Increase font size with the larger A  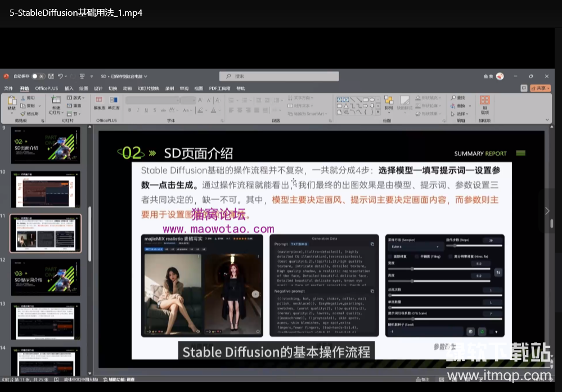click(x=200, y=100)
